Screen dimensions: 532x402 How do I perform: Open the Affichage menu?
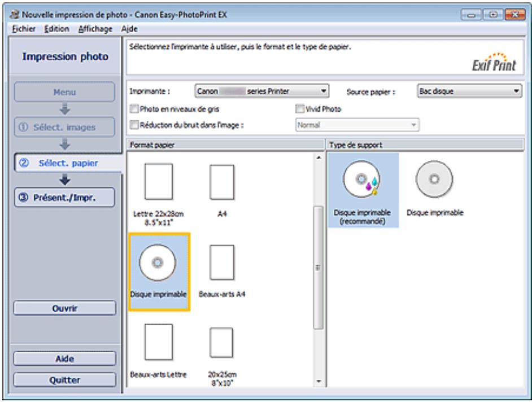pyautogui.click(x=95, y=29)
